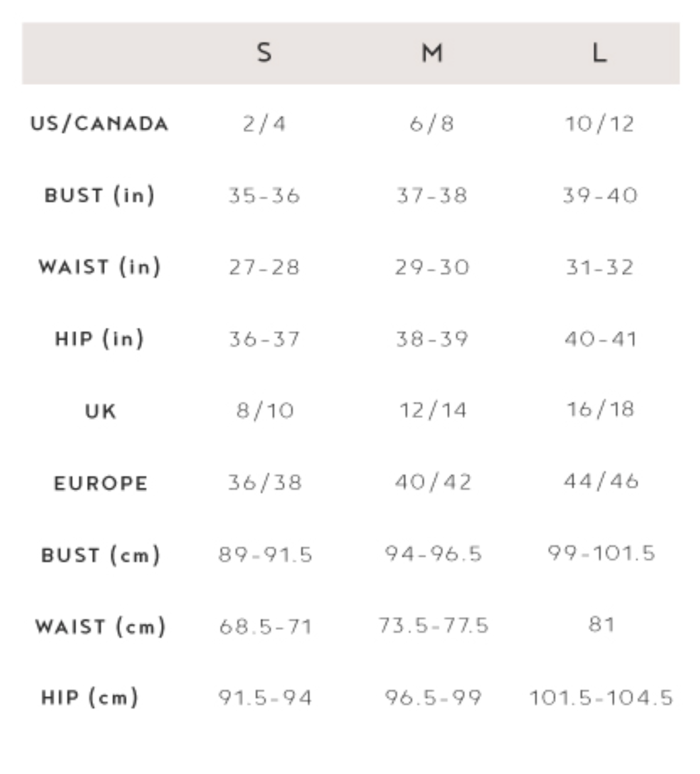Select the US/CANADA row label
This screenshot has height=774, width=700.
(x=100, y=124)
